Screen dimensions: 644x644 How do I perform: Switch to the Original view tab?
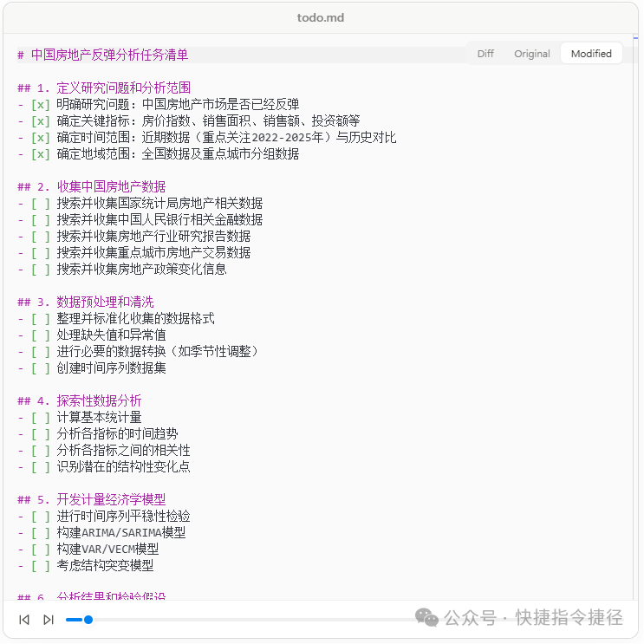[x=532, y=54]
